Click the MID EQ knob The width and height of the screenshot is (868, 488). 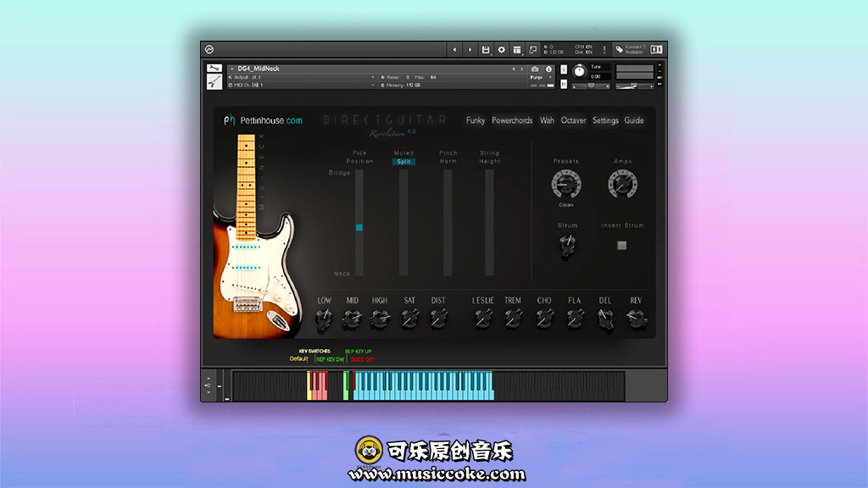click(352, 319)
